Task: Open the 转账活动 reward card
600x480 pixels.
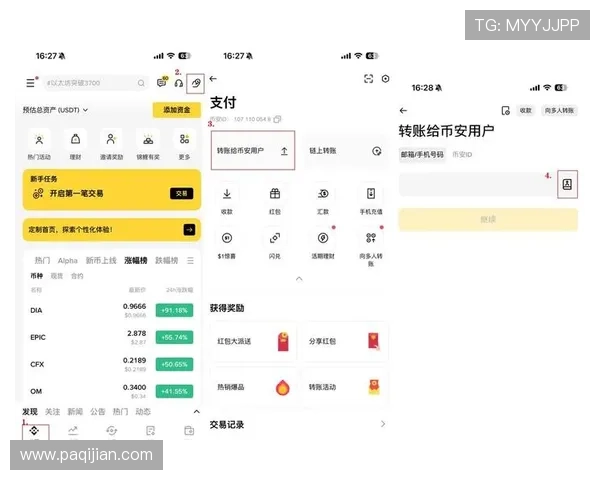Action: 346,387
